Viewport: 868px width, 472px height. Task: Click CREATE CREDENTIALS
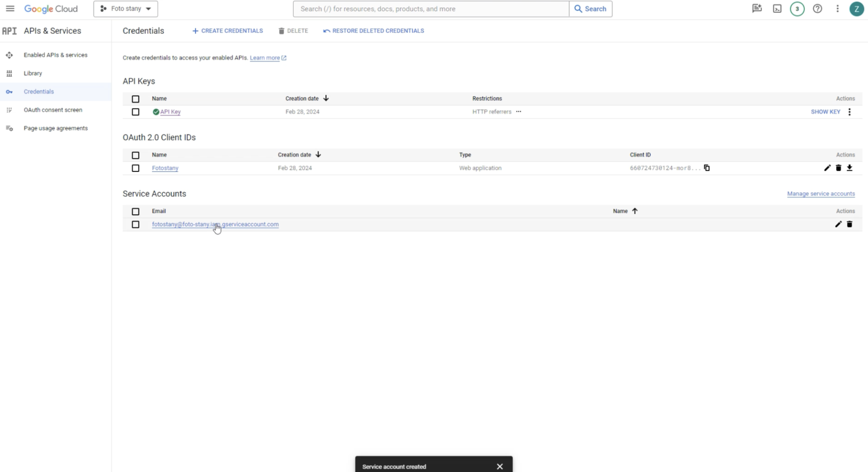227,31
